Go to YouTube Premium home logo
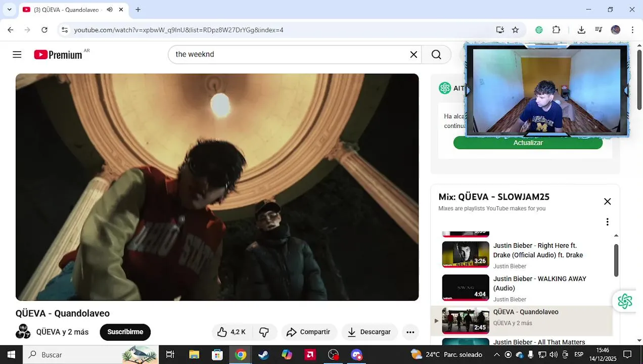This screenshot has width=643, height=364. (58, 55)
